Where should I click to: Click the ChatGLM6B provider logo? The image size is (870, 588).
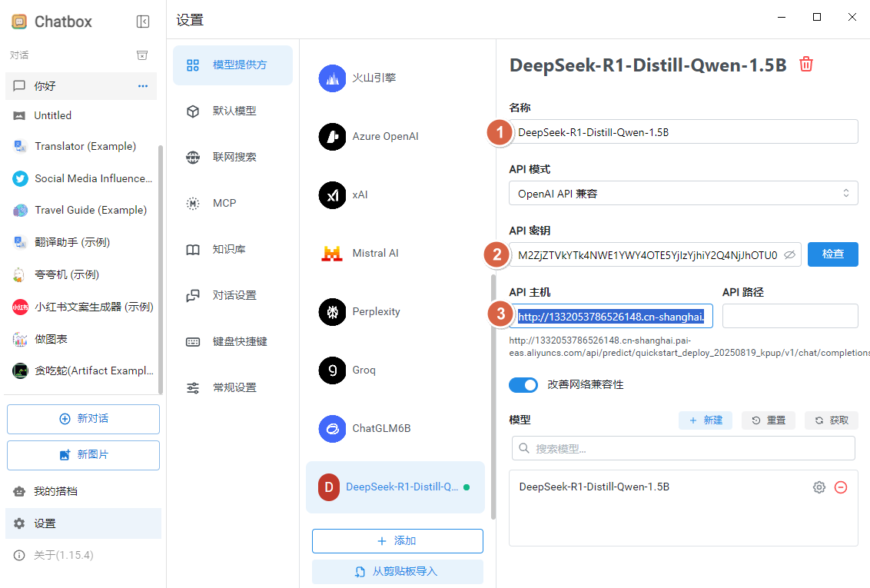pyautogui.click(x=332, y=429)
